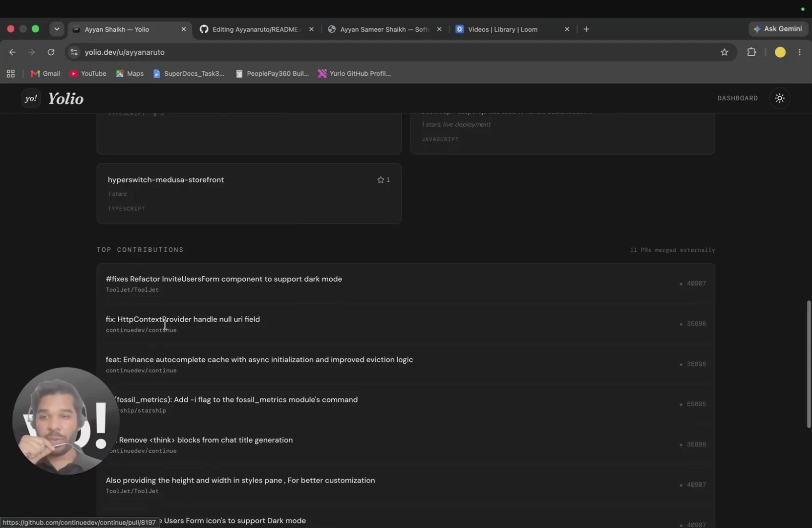The image size is (812, 528).
Task: Close the Editing Ayyanaruto/README tab
Action: pyautogui.click(x=311, y=29)
